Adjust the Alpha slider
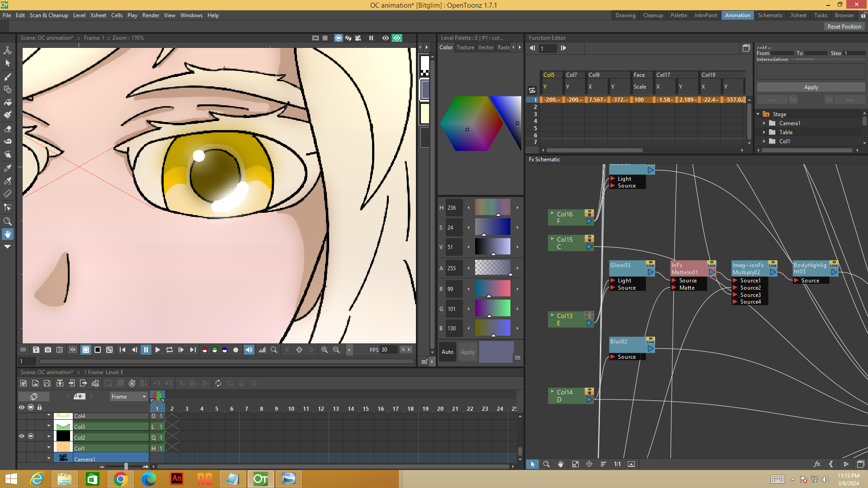The image size is (868, 488). click(493, 268)
